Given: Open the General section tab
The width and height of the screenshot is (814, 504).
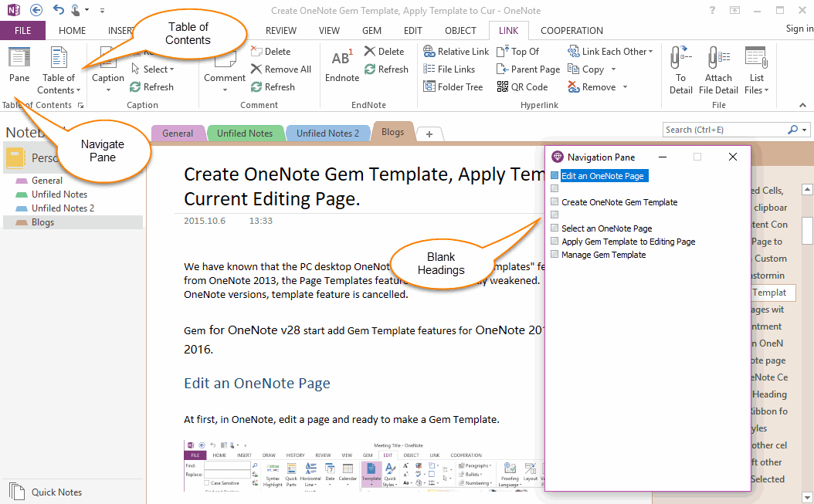Looking at the screenshot, I should [x=178, y=134].
